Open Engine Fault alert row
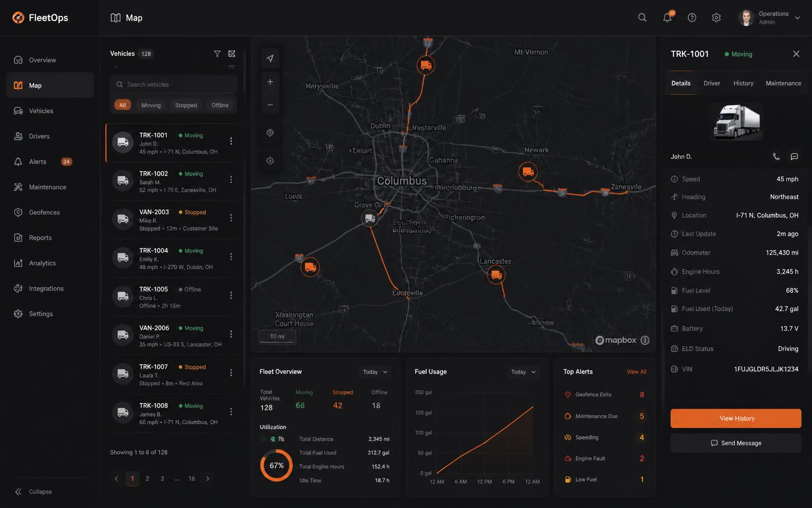Screen dimensions: 812x508 coord(605,458)
